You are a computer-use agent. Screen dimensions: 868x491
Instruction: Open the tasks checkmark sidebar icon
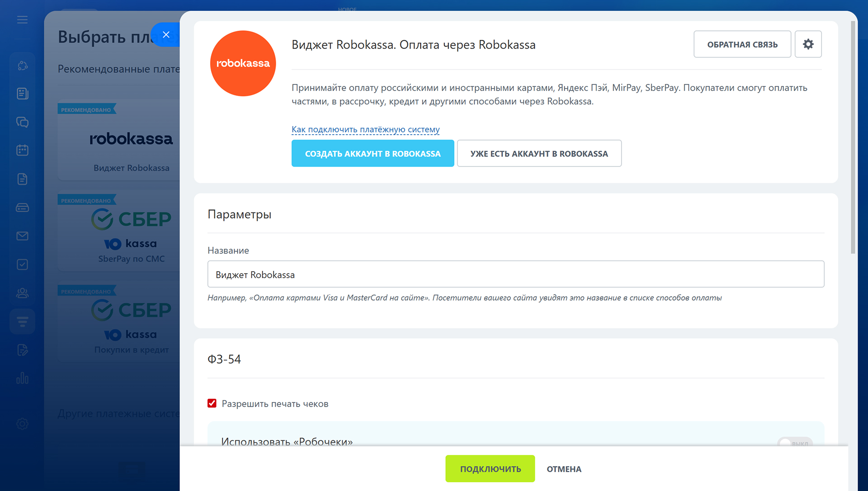pyautogui.click(x=22, y=264)
